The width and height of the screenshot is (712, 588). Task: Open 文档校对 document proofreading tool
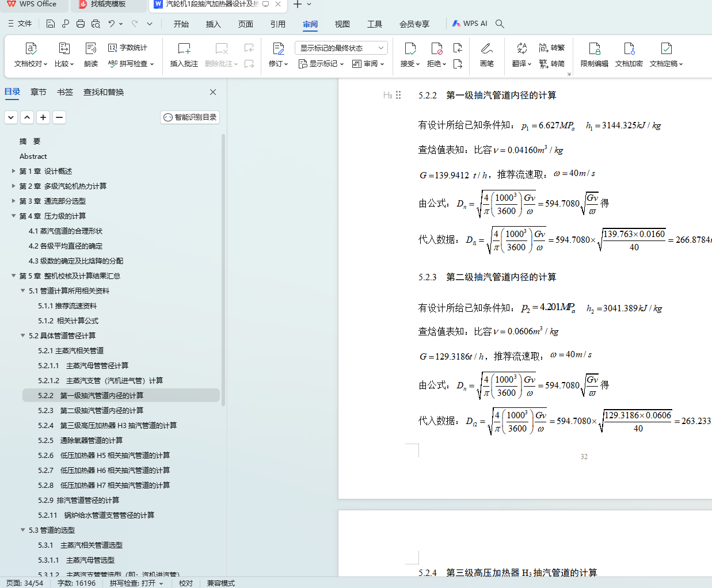click(x=31, y=55)
